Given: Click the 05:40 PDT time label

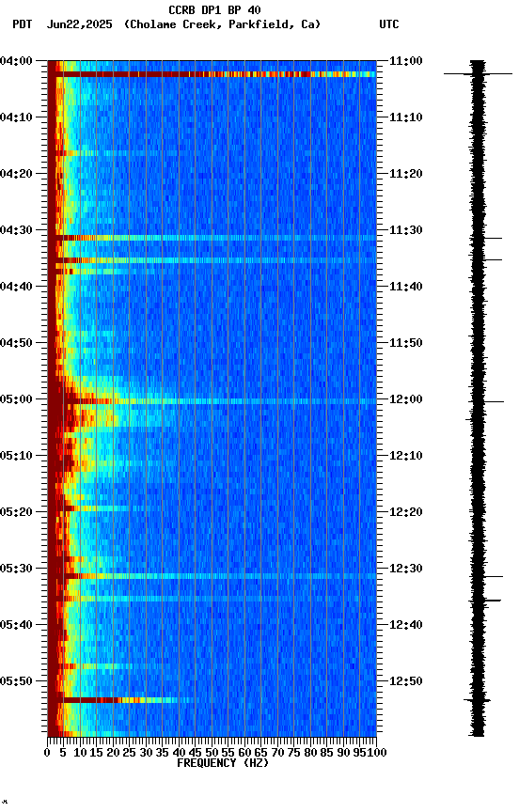Looking at the screenshot, I should coord(16,626).
